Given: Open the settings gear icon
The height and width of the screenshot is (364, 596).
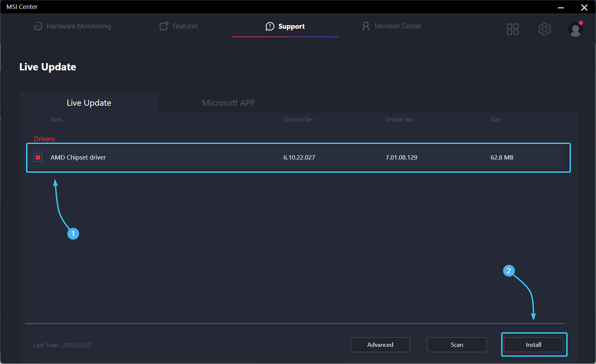Looking at the screenshot, I should pos(544,29).
